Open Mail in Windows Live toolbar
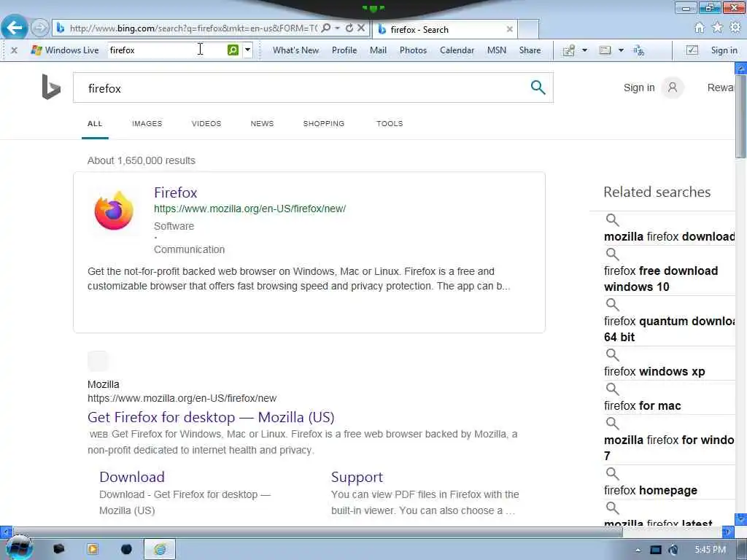This screenshot has height=560, width=747. point(379,50)
